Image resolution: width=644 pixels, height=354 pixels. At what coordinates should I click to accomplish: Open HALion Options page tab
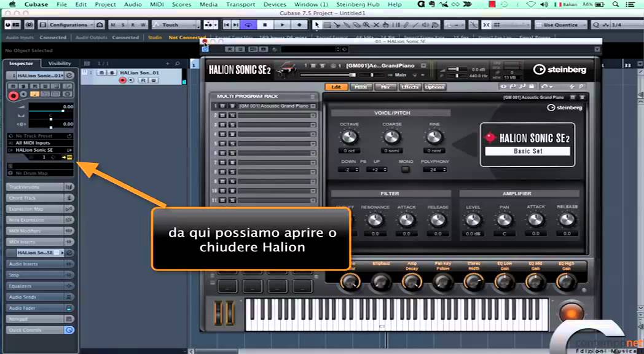click(x=434, y=87)
